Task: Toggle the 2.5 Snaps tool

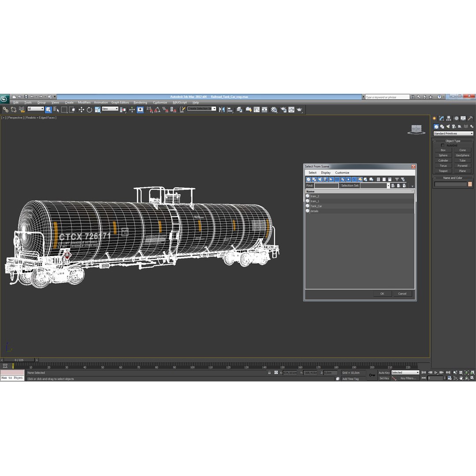Action: pos(149,110)
